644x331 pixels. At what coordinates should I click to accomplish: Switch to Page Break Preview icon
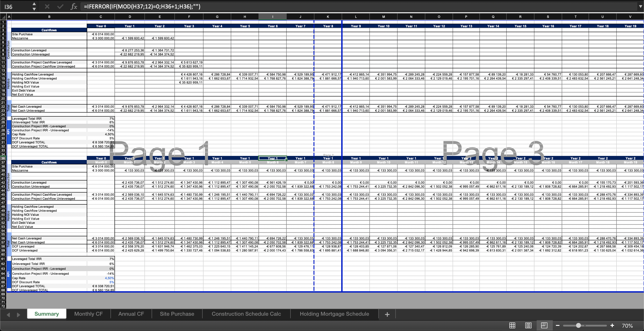coord(544,325)
